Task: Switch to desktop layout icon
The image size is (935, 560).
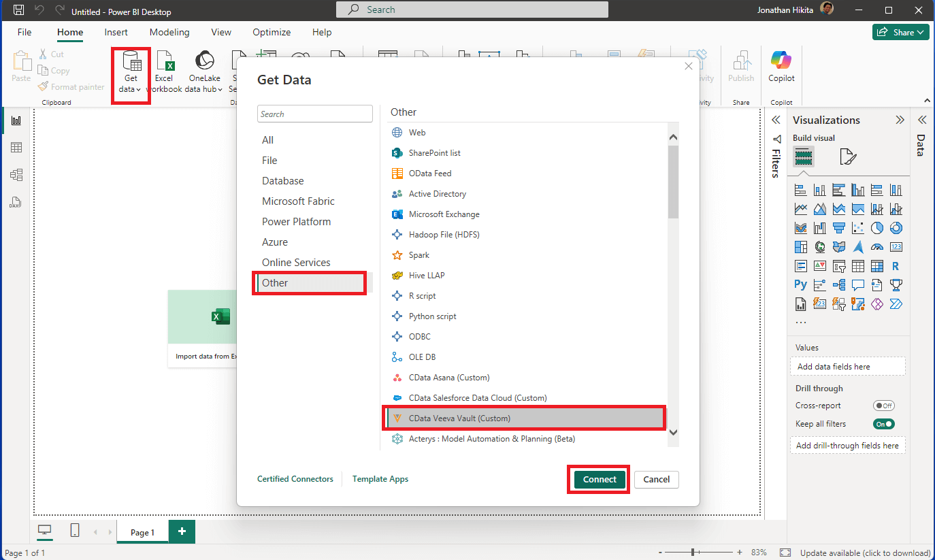Action: 45,531
